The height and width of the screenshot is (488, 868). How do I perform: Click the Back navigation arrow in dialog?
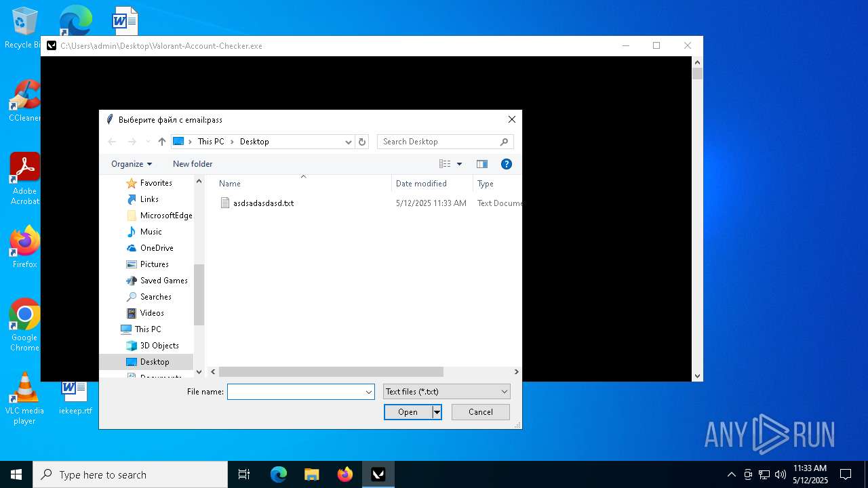pos(113,142)
